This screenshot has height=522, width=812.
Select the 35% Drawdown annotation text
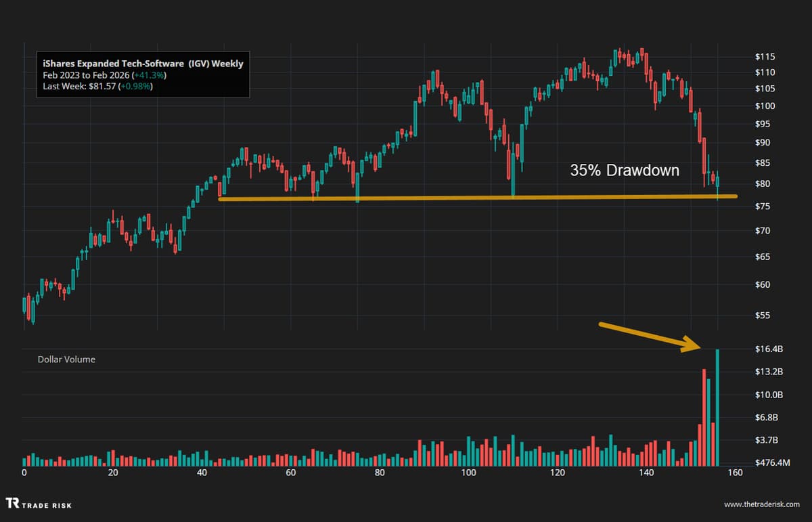(x=624, y=171)
